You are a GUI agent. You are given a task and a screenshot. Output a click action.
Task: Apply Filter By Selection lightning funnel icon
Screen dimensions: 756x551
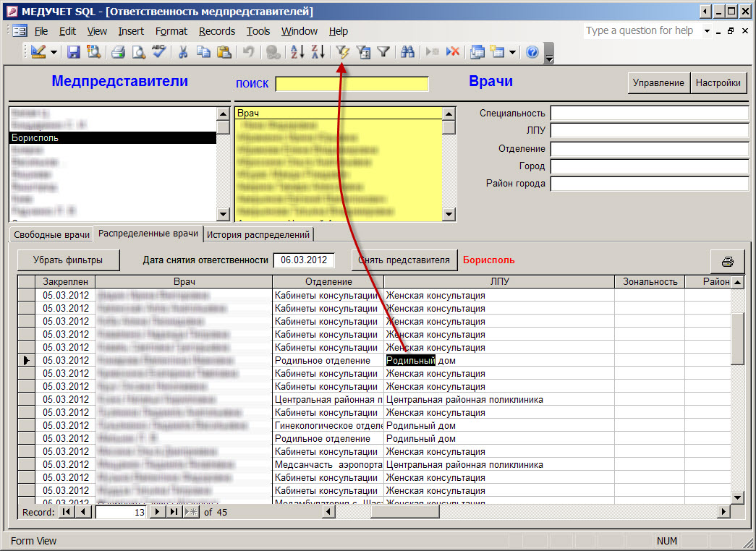point(343,51)
